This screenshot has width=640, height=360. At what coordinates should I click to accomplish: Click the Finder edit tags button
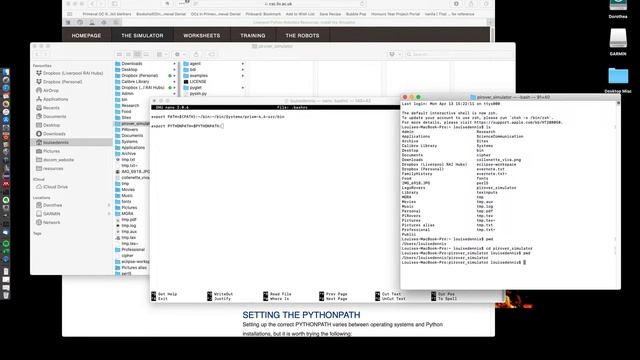(211, 54)
